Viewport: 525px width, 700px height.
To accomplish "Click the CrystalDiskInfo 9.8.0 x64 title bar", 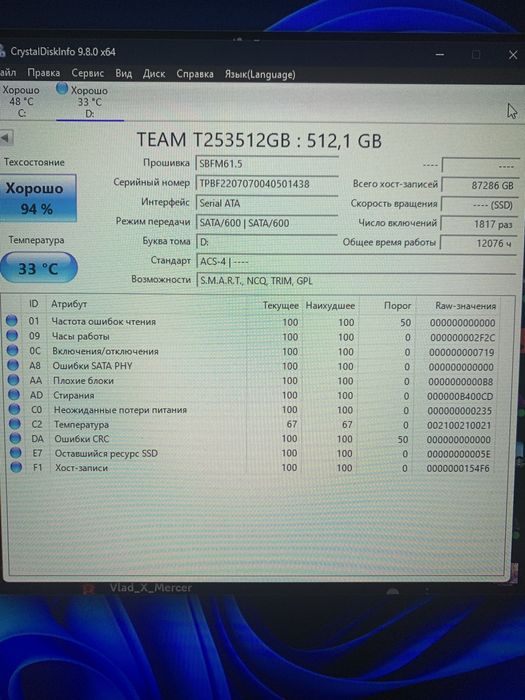I will click(x=63, y=52).
